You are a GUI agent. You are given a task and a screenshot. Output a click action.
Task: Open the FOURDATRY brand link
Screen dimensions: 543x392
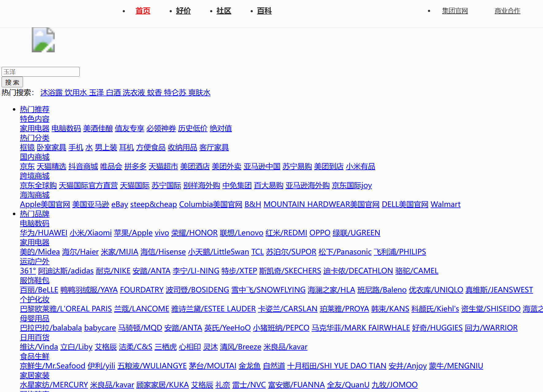click(x=142, y=290)
